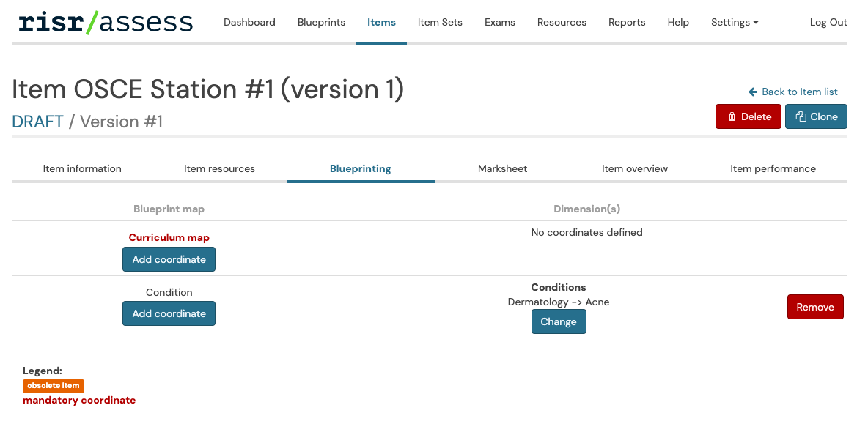Add coordinate for Condition map

pos(169,313)
